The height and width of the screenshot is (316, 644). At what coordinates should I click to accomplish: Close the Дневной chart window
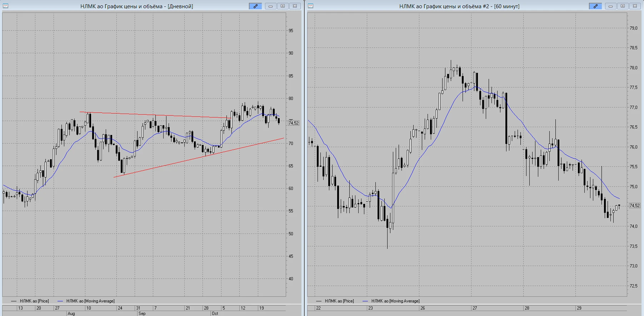295,6
